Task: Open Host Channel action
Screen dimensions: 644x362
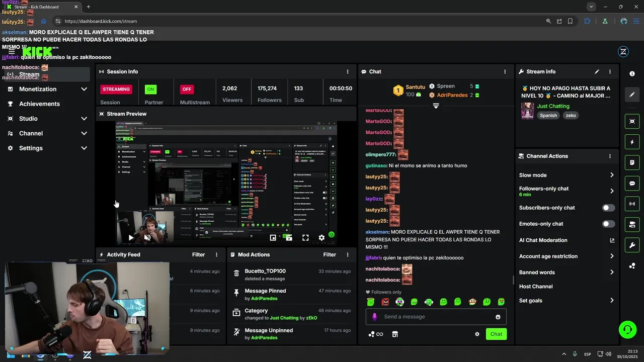Action: 536,287
